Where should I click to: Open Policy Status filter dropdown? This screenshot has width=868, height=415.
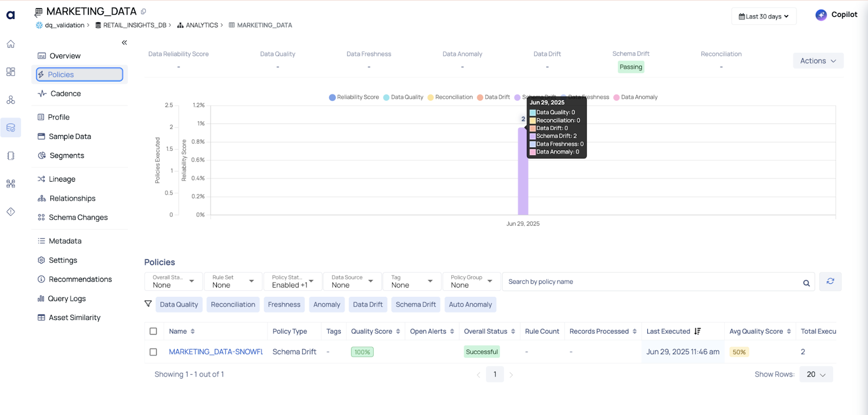tap(293, 282)
